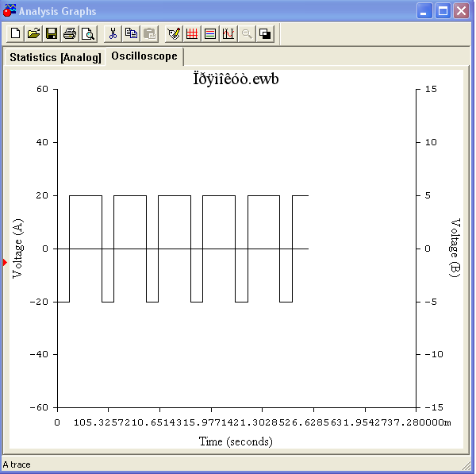Click the graph title ending in .ewb
Image resolution: width=476 pixels, height=474 pixels.
coord(236,79)
